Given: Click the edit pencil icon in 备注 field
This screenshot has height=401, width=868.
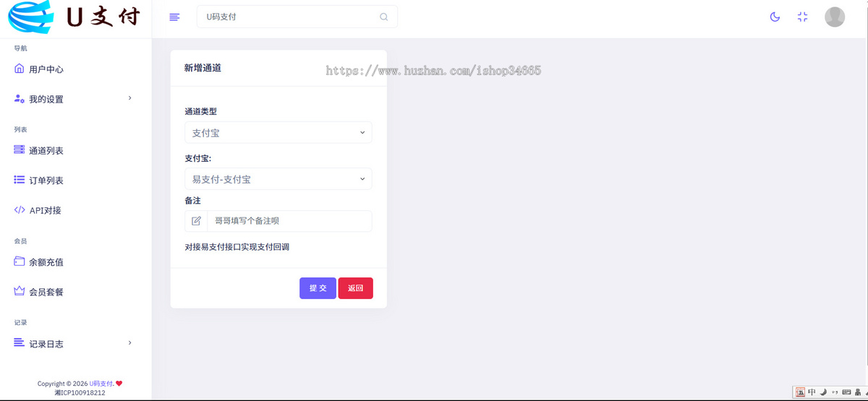Looking at the screenshot, I should 196,221.
